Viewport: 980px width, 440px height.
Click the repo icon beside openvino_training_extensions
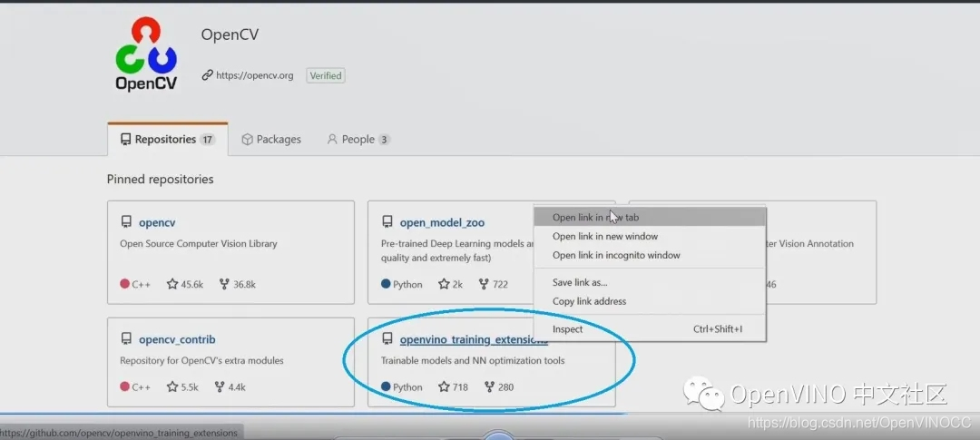click(387, 338)
